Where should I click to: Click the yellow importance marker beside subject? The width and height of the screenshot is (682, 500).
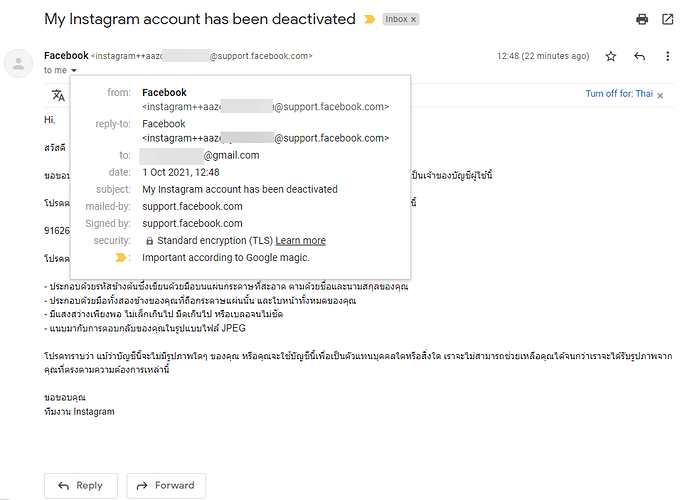coord(370,19)
